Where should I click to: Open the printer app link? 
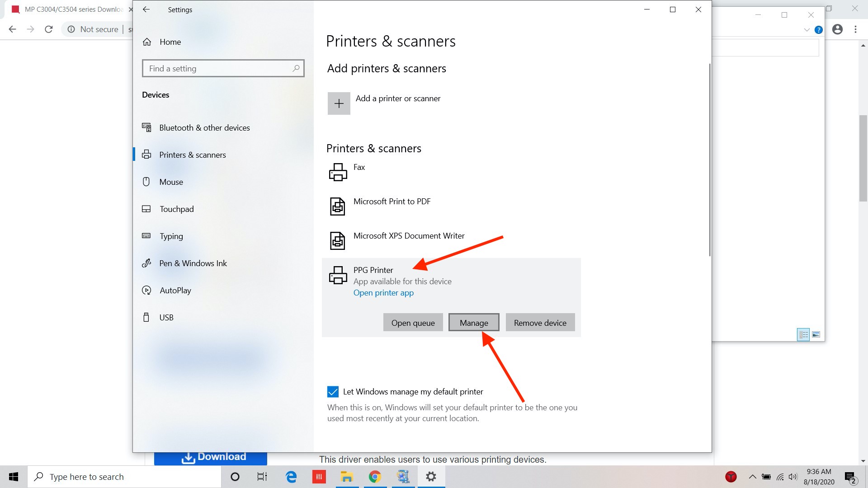point(383,293)
